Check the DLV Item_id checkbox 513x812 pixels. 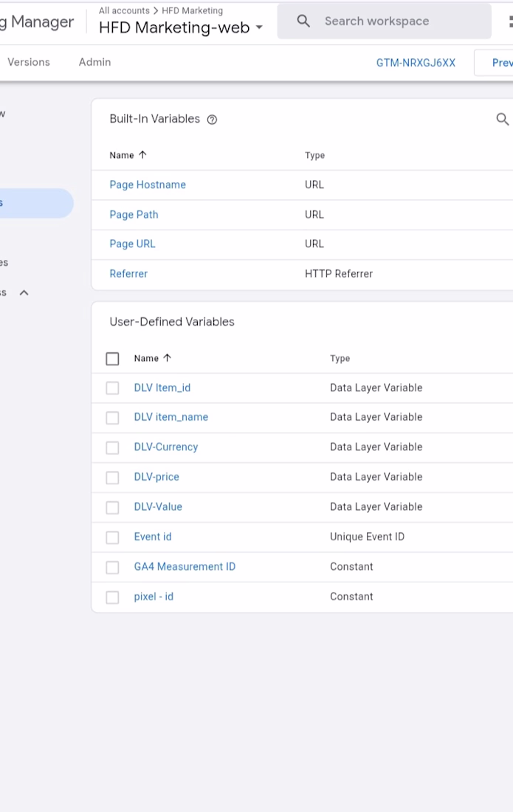[112, 388]
